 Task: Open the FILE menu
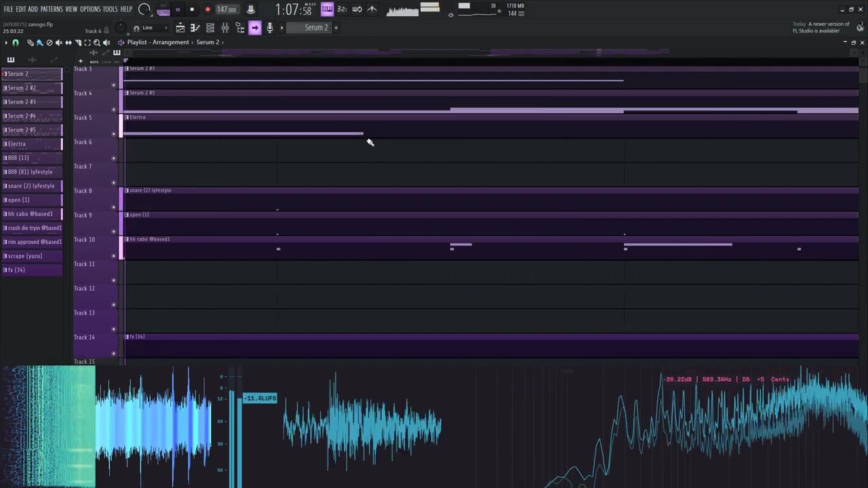coord(8,9)
